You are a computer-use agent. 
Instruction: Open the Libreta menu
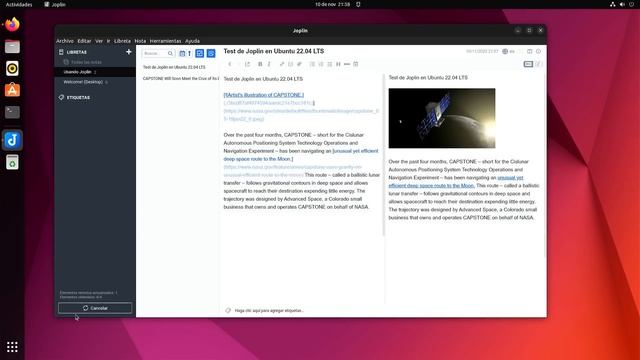tap(122, 41)
